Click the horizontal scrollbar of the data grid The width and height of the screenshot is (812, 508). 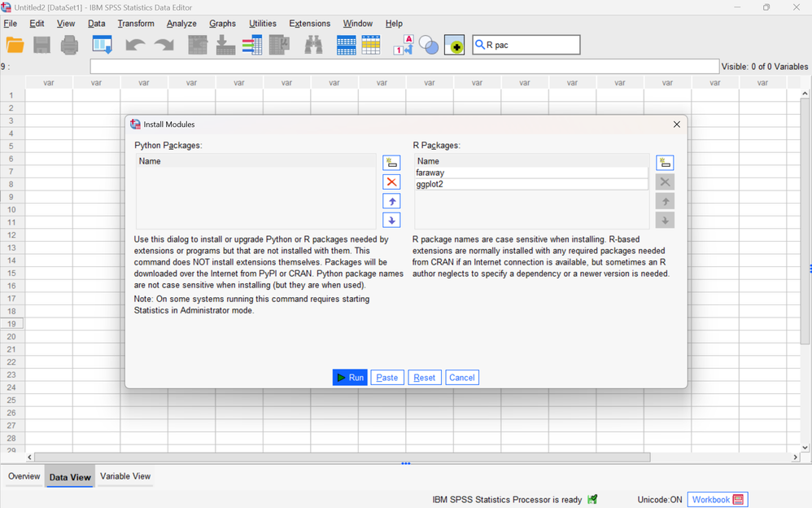342,458
